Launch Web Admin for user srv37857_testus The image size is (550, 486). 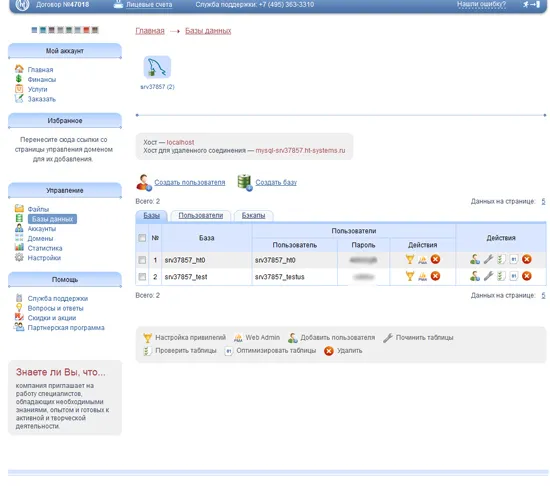[423, 276]
